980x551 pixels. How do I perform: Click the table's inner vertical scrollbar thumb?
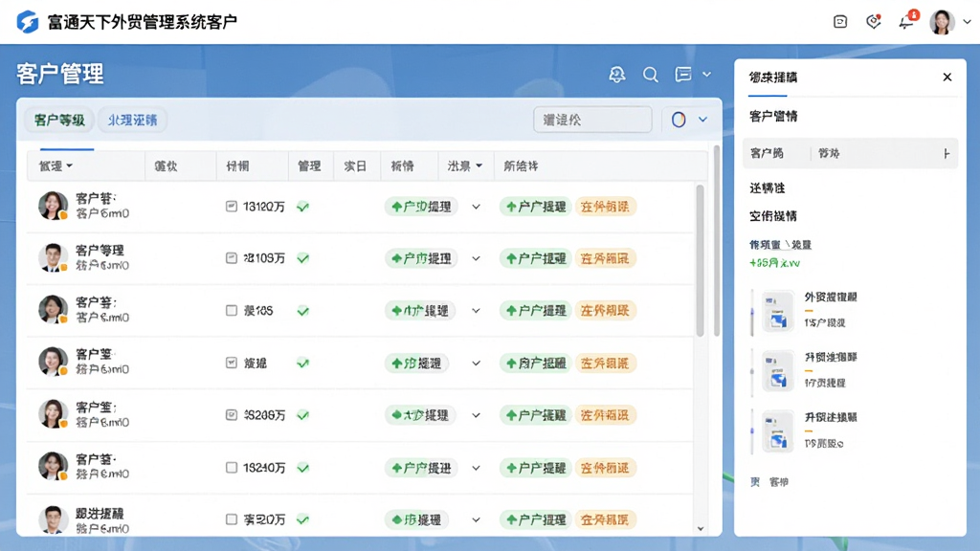(700, 260)
